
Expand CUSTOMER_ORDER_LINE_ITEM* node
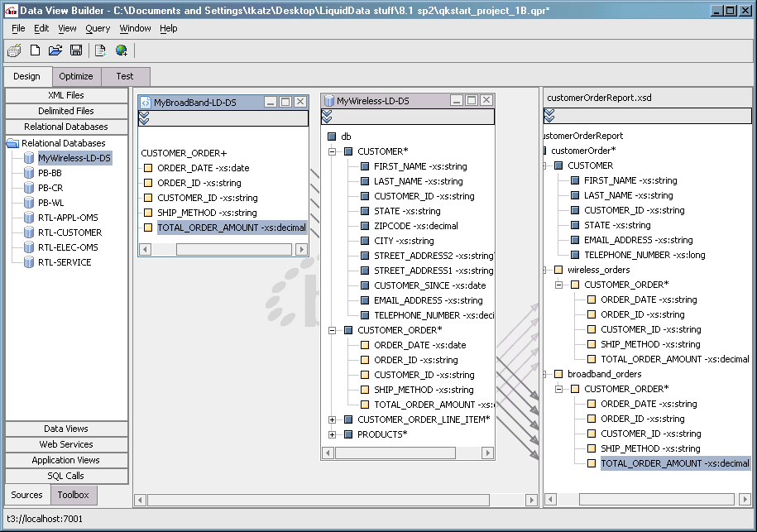tap(332, 419)
